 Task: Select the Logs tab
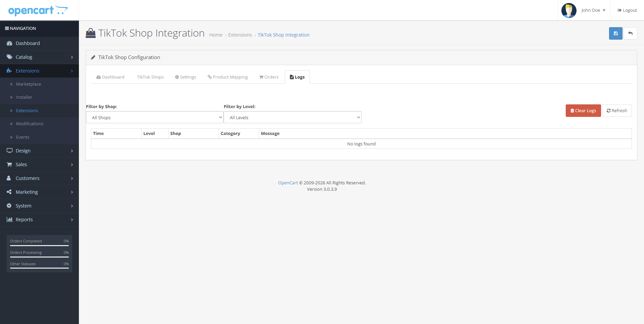pos(297,77)
